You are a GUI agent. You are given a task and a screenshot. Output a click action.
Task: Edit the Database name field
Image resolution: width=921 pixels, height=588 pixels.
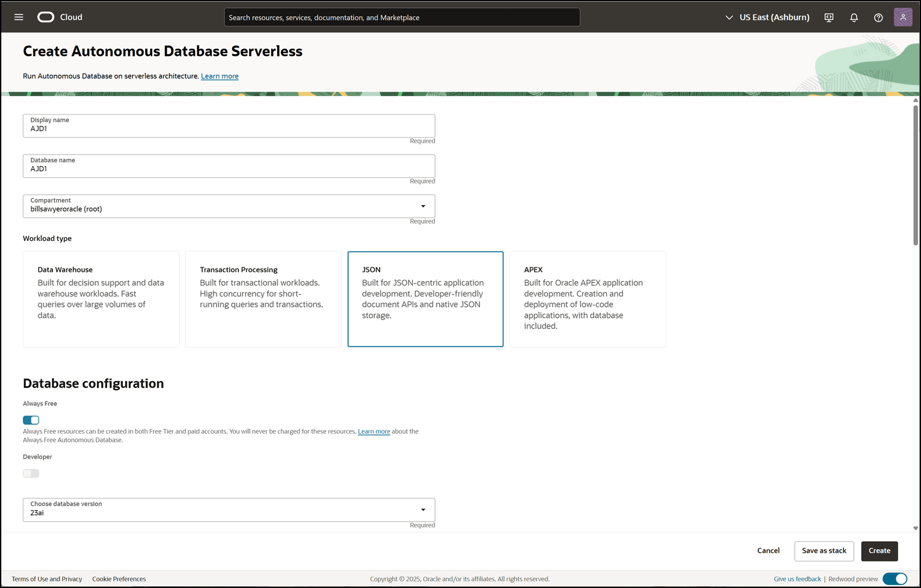229,166
